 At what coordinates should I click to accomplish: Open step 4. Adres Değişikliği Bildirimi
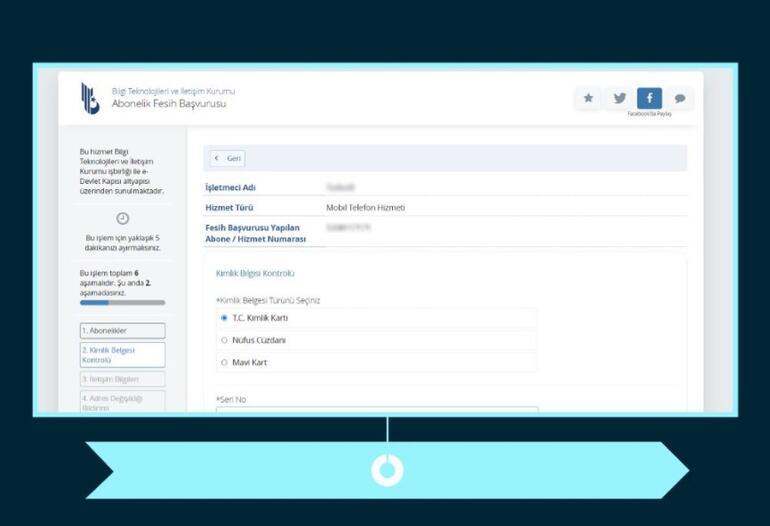click(122, 402)
